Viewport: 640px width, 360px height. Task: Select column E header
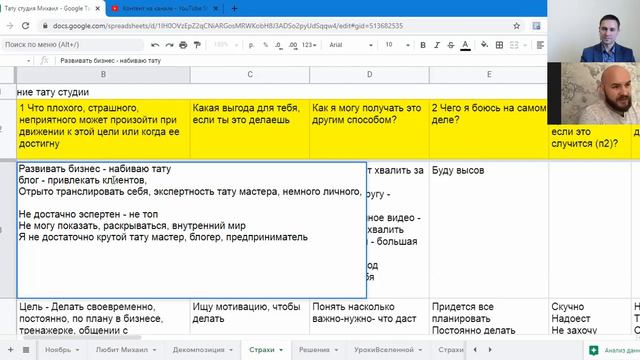tap(489, 75)
